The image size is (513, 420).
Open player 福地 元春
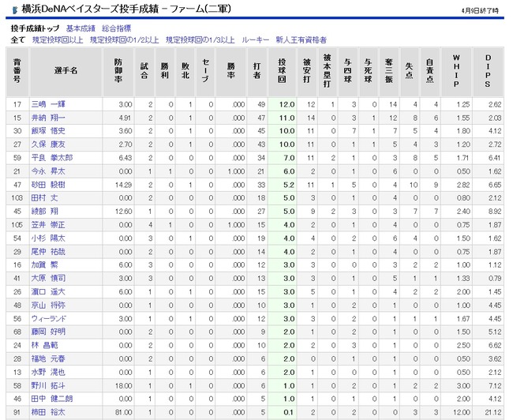(48, 358)
